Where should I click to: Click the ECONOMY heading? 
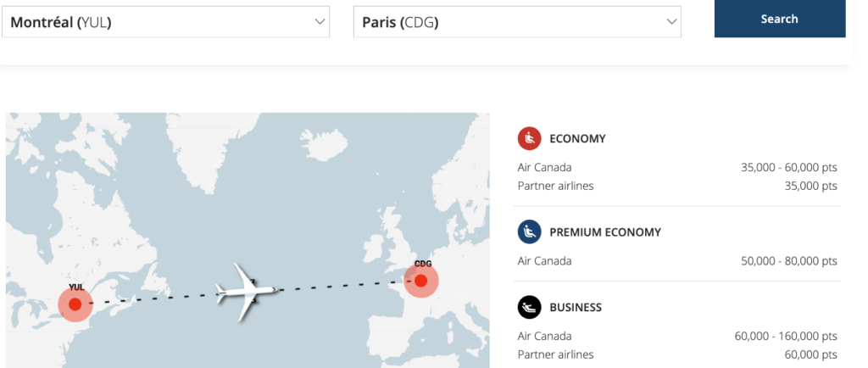tap(577, 139)
